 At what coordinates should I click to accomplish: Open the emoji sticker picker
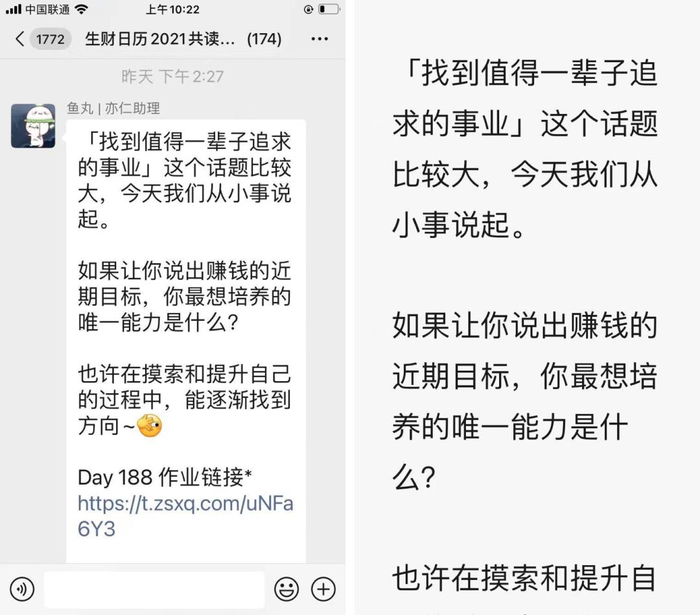tap(286, 588)
